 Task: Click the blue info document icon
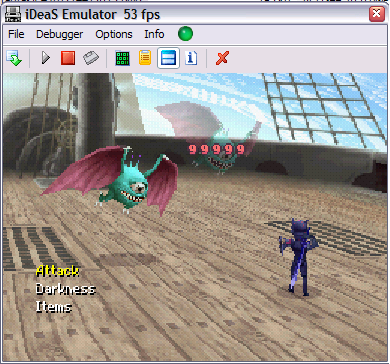click(x=191, y=58)
